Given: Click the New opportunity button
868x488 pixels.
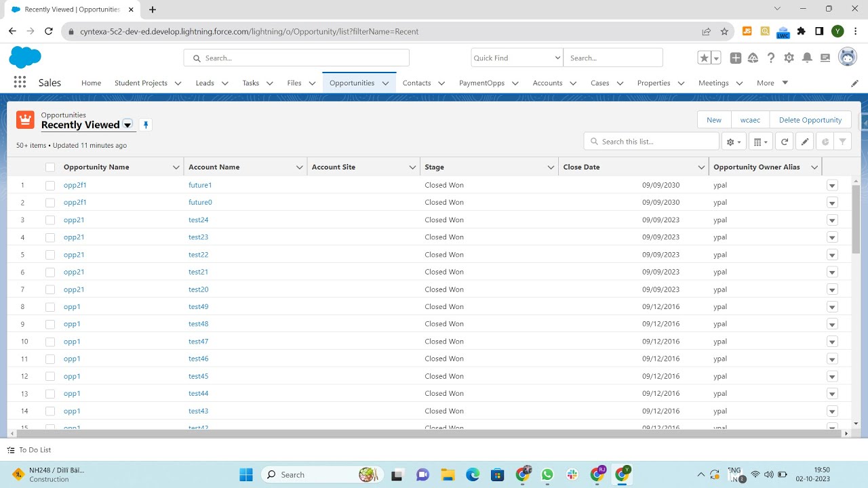Looking at the screenshot, I should [714, 120].
